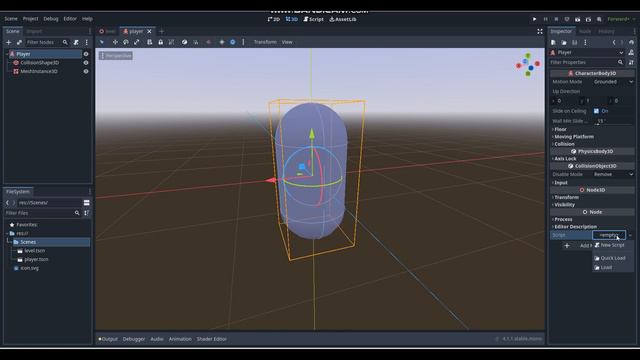This screenshot has width=640, height=360.
Task: Click the movie maker mode icon
Action: (x=599, y=19)
